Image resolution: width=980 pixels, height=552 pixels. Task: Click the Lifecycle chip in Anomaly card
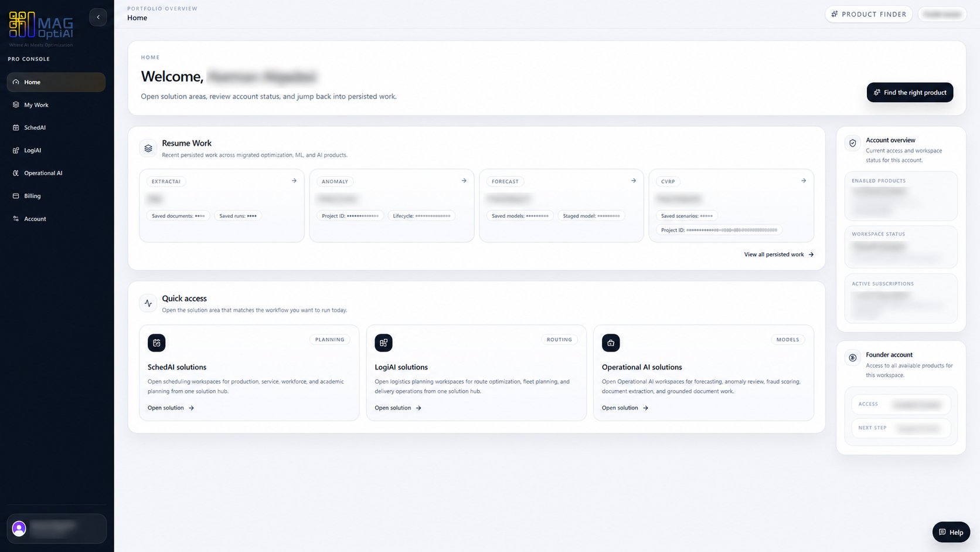pyautogui.click(x=421, y=216)
